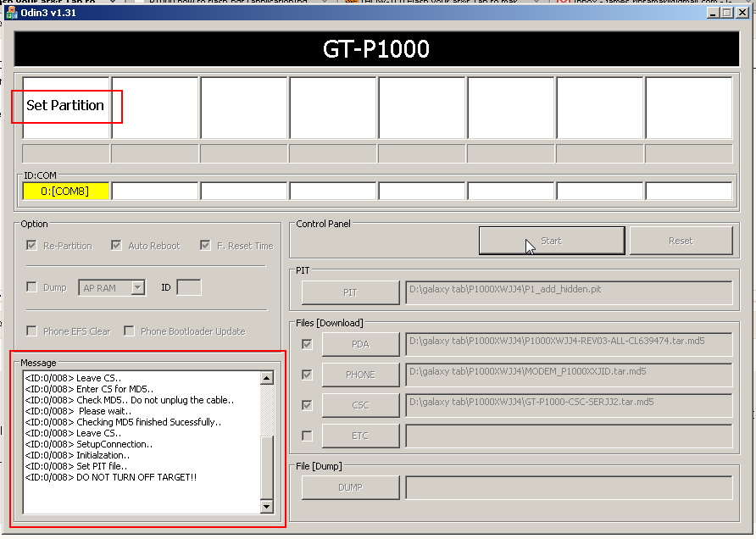Enable the Dump option checkbox
This screenshot has width=756, height=539.
click(32, 287)
